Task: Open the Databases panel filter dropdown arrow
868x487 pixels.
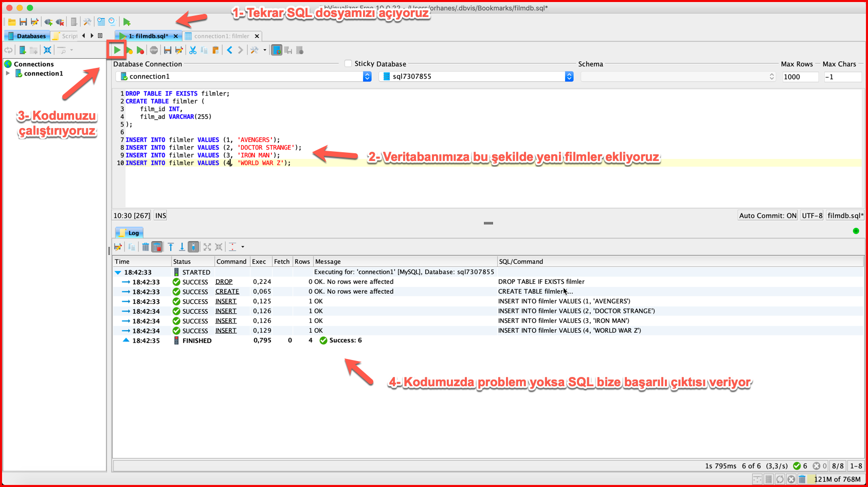Action: [x=71, y=50]
